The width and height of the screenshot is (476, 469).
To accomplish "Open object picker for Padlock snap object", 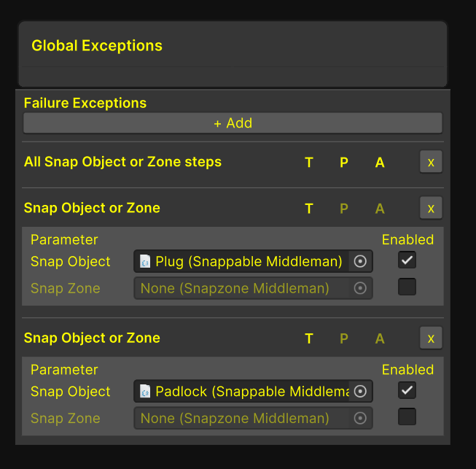I will [359, 391].
